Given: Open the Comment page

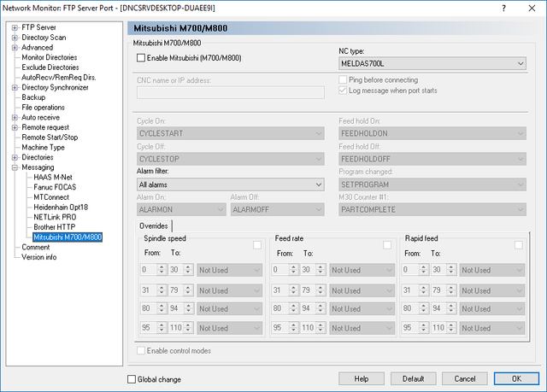Looking at the screenshot, I should [36, 248].
